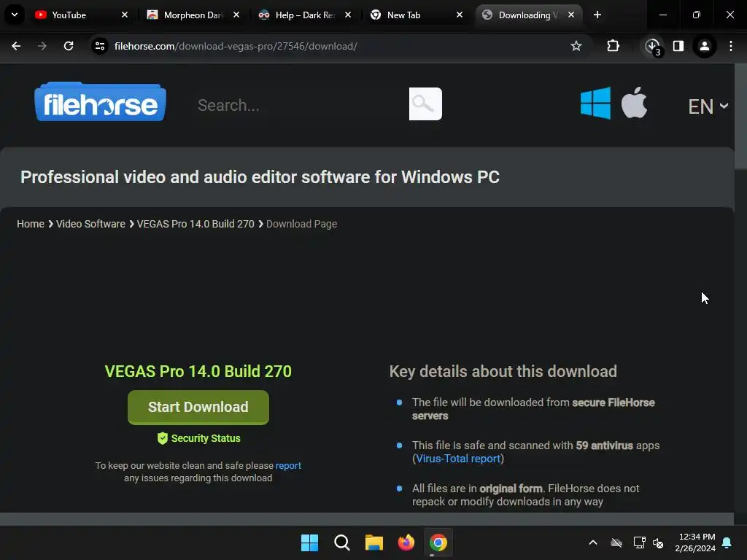Click the magnifier search button on FileHorse
The width and height of the screenshot is (747, 560).
(425, 104)
